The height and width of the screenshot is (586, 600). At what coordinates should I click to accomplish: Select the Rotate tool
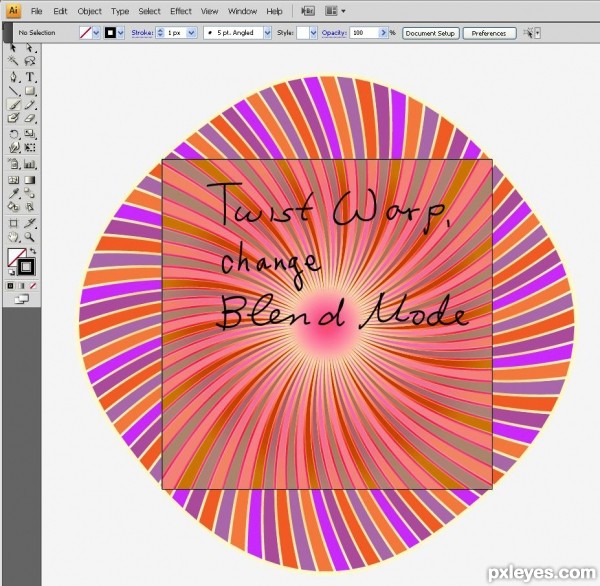(x=14, y=134)
